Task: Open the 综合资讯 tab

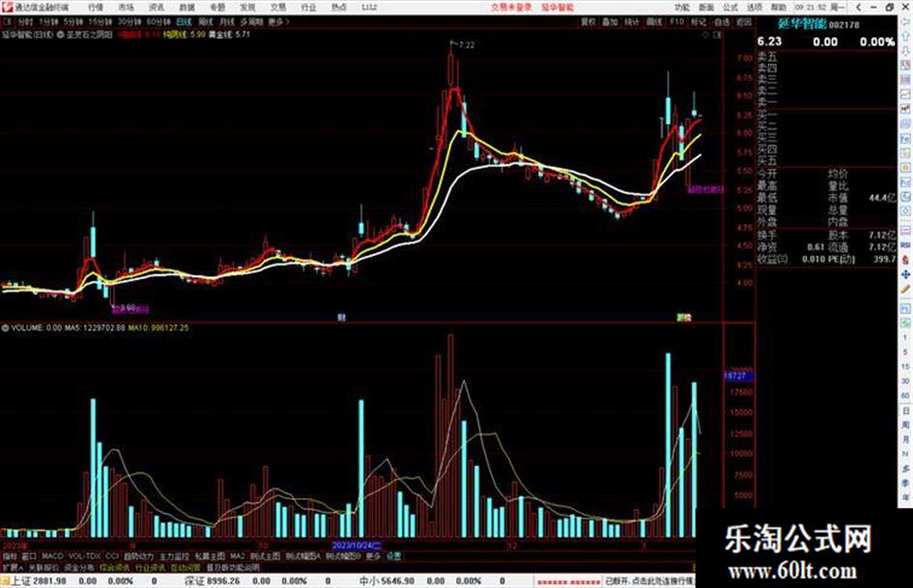Action: [x=115, y=567]
